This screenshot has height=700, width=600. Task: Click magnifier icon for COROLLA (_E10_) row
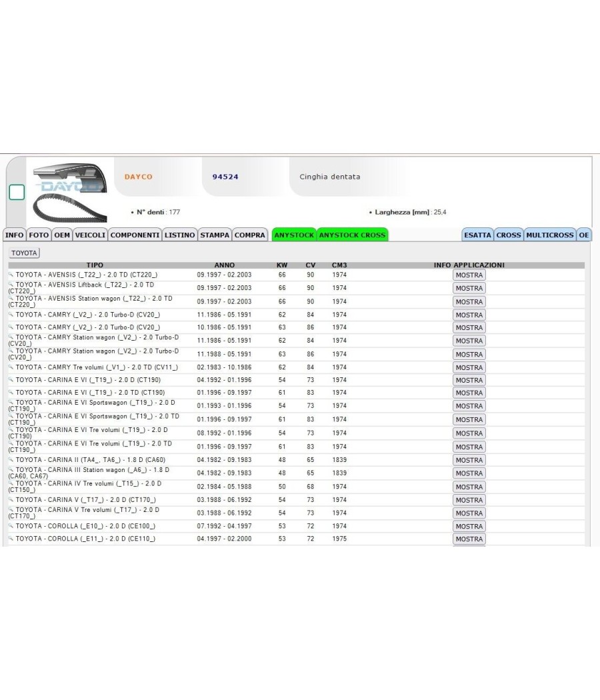click(11, 526)
